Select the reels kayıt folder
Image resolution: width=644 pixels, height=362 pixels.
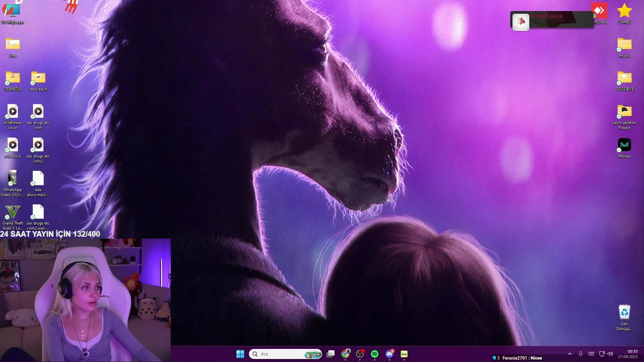[x=38, y=81]
